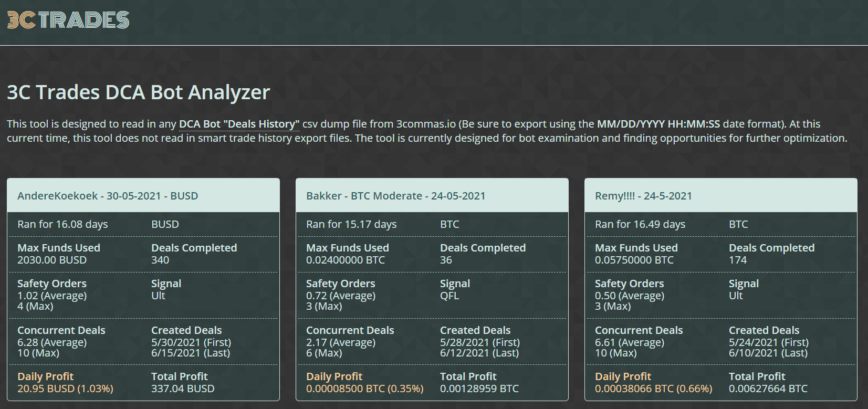Select the "6/12/2021 (Last)" created date

pyautogui.click(x=479, y=353)
